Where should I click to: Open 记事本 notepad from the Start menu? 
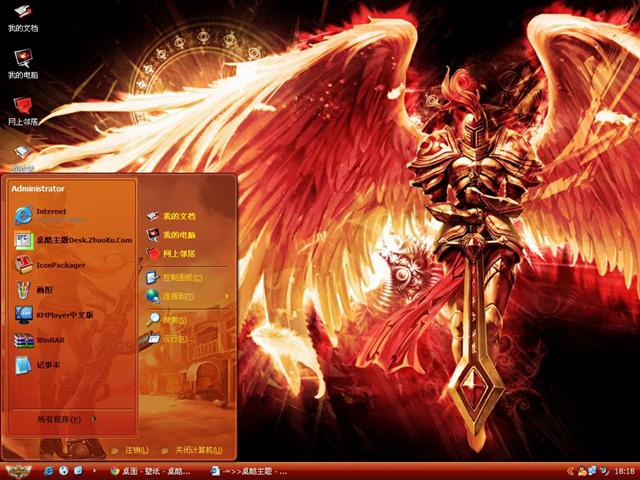(38, 365)
